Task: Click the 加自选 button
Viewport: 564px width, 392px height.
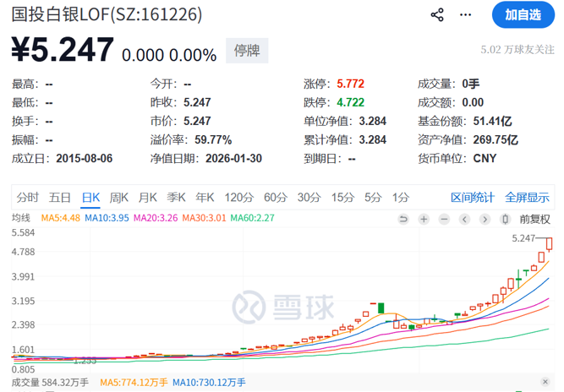Action: coord(523,14)
